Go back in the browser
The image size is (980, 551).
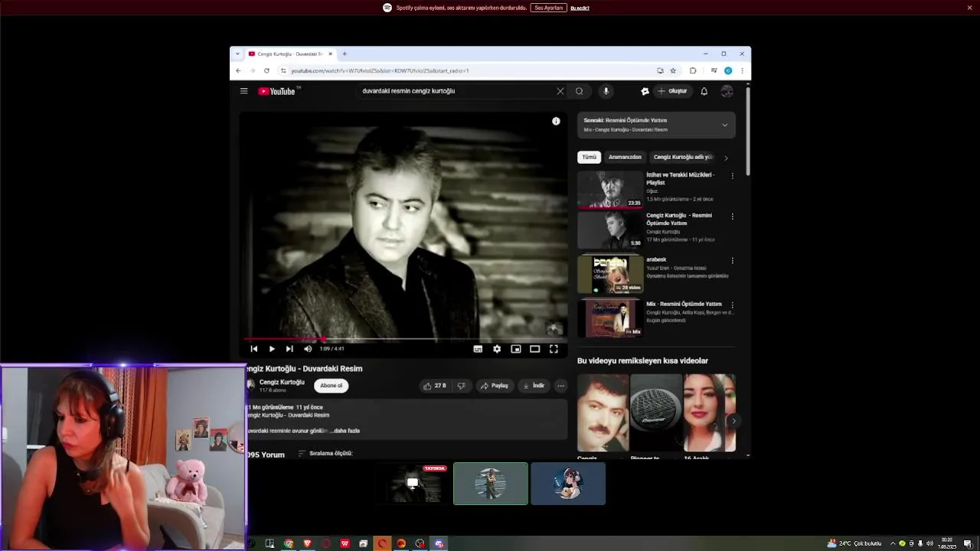tap(238, 70)
